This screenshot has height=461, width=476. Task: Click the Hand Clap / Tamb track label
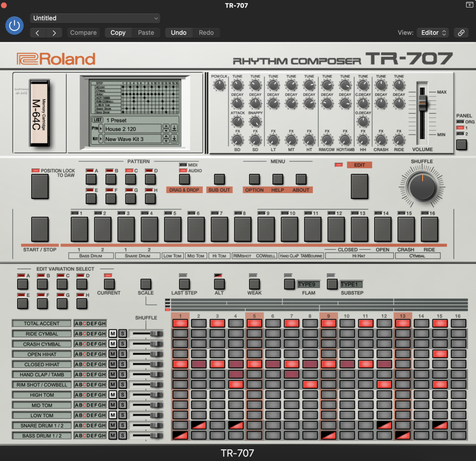42,374
